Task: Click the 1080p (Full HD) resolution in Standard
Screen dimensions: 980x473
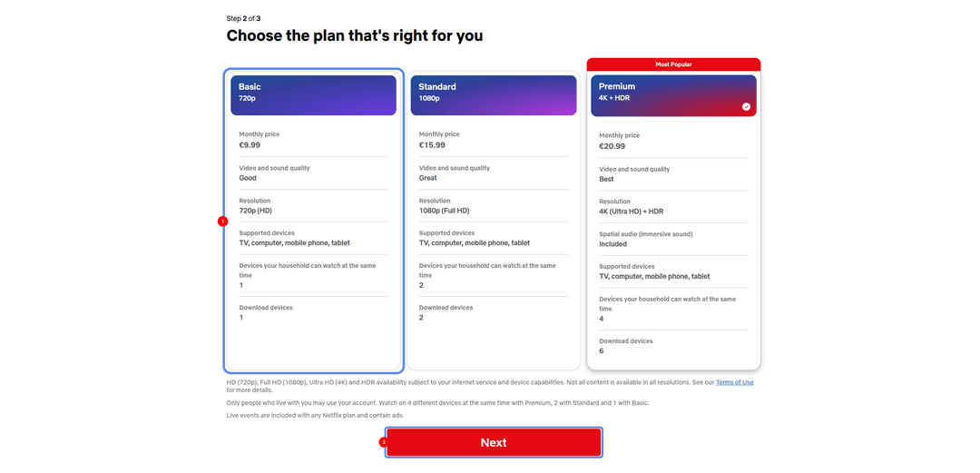Action: (445, 211)
